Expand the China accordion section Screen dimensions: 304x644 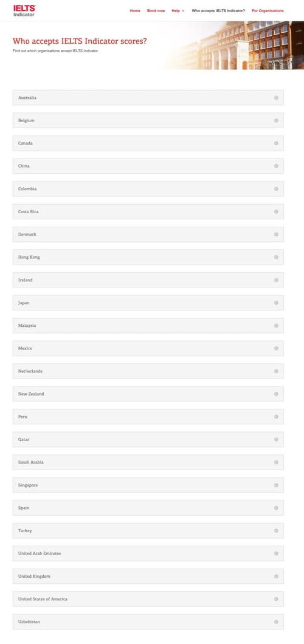(x=148, y=166)
